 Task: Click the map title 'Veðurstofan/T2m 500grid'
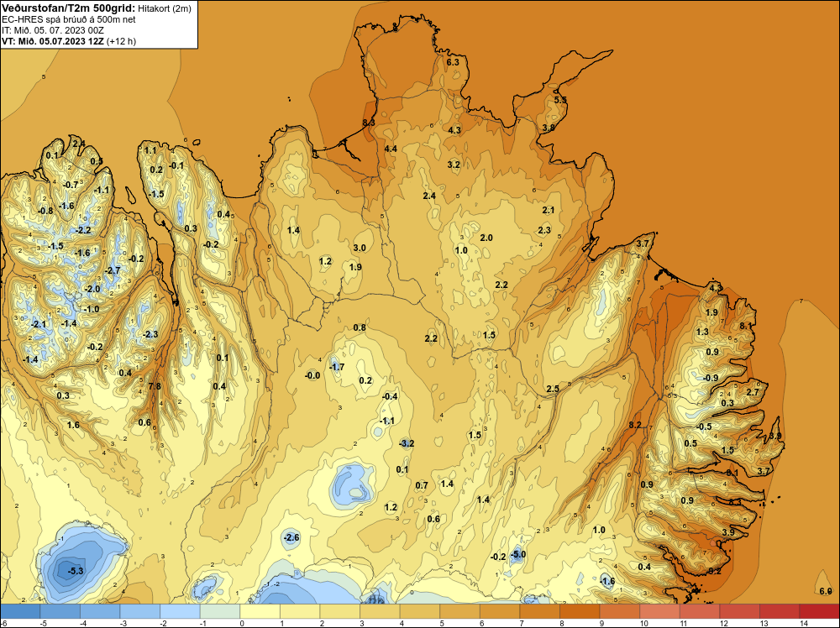tap(67, 8)
